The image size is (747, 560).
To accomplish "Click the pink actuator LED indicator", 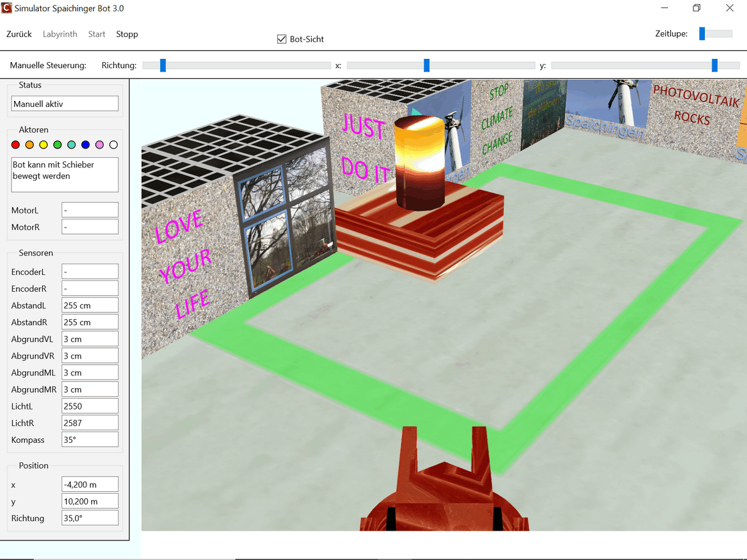I will click(x=100, y=145).
